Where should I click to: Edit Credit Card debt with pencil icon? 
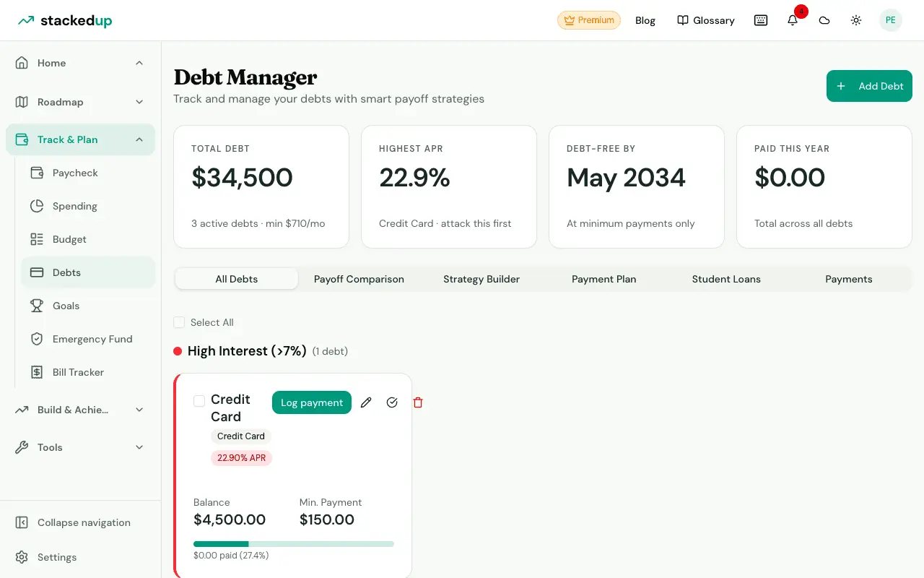click(x=366, y=402)
